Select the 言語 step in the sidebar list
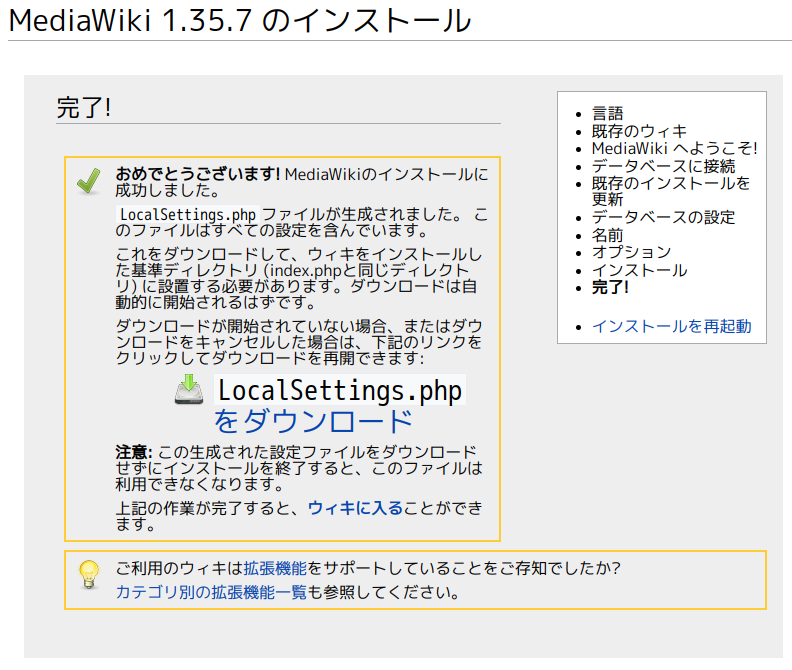The image size is (792, 670). [x=607, y=113]
